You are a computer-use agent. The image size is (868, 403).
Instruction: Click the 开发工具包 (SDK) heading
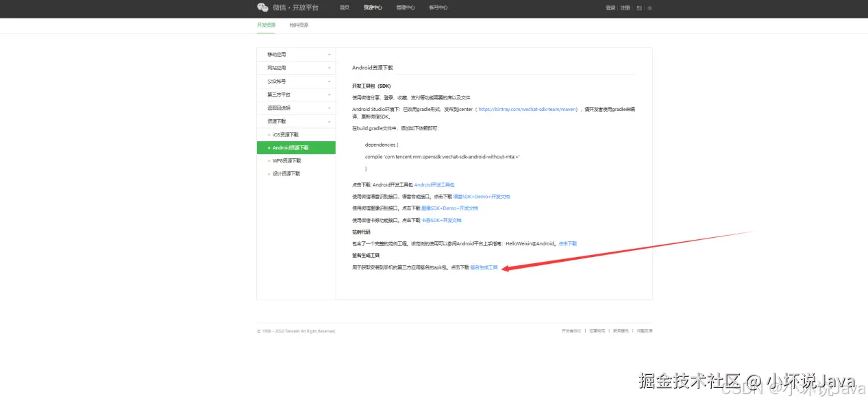pos(371,86)
